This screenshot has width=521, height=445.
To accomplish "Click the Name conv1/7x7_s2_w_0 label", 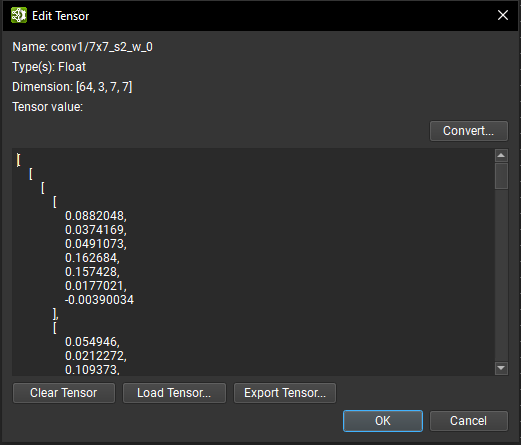I will click(x=82, y=47).
